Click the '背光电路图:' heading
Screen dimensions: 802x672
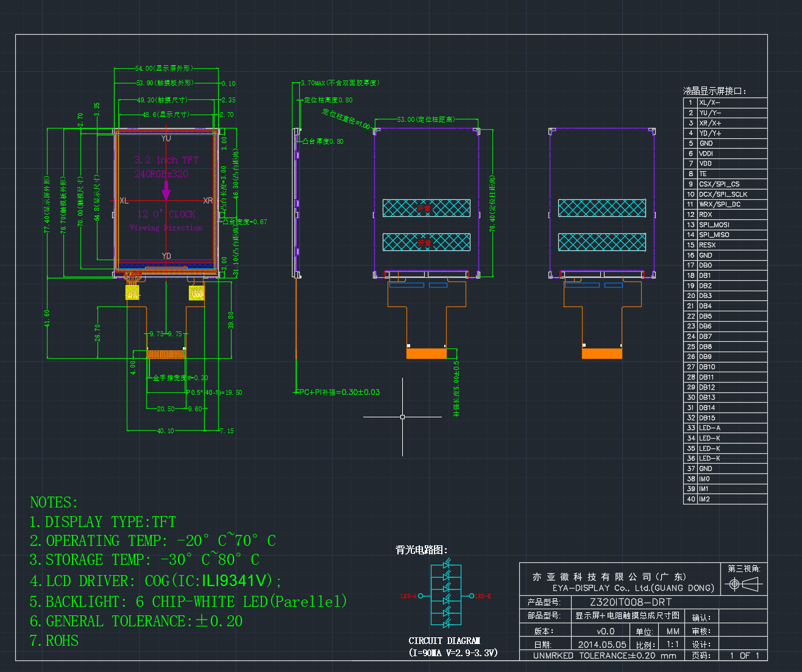(422, 550)
